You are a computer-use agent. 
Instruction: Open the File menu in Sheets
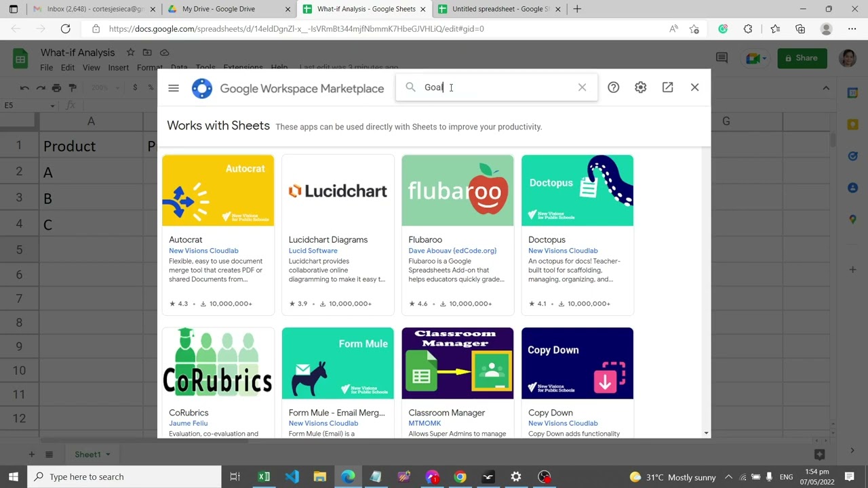click(x=46, y=68)
